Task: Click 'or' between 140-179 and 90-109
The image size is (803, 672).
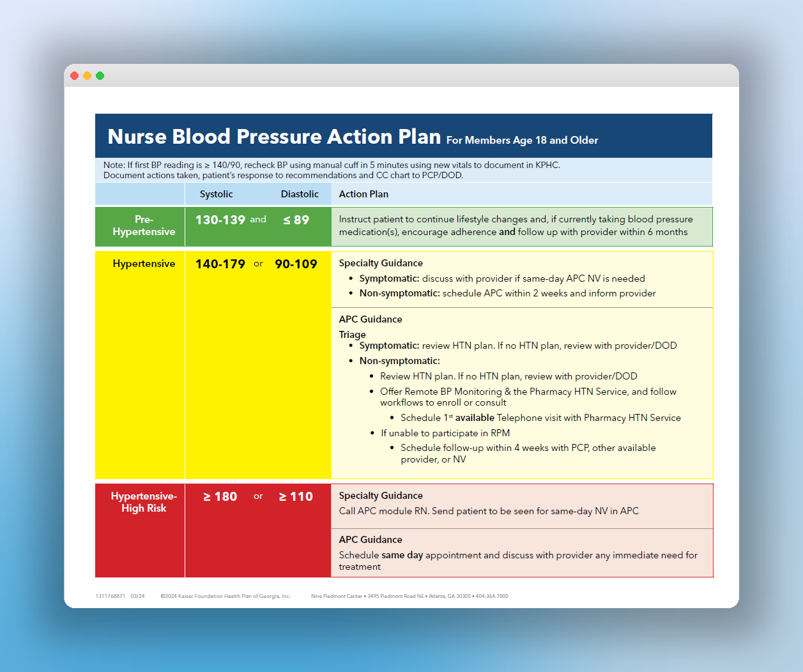Action: point(258,263)
